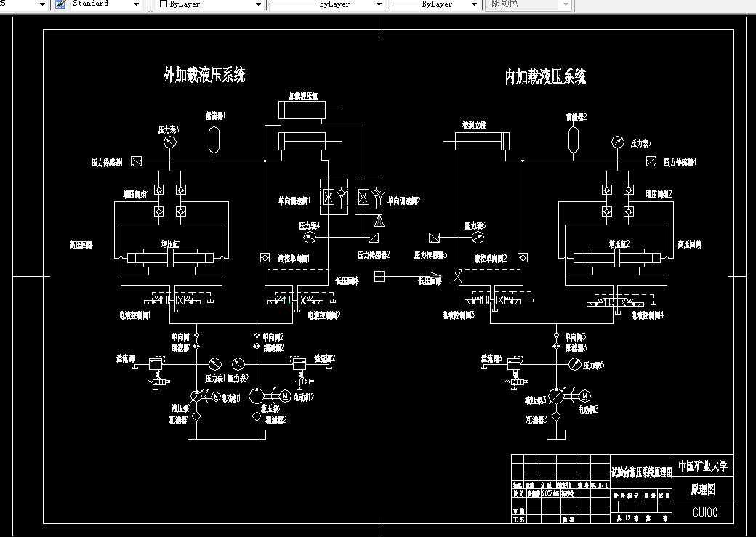Select the 压力传感器4 sensor box symbol
Image resolution: width=756 pixels, height=537 pixels.
pyautogui.click(x=651, y=161)
